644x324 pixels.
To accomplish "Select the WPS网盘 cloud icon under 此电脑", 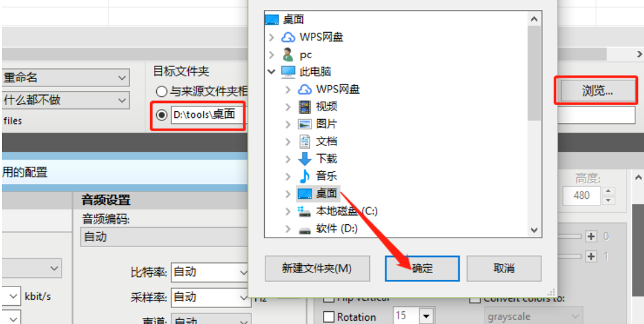I will (x=305, y=89).
